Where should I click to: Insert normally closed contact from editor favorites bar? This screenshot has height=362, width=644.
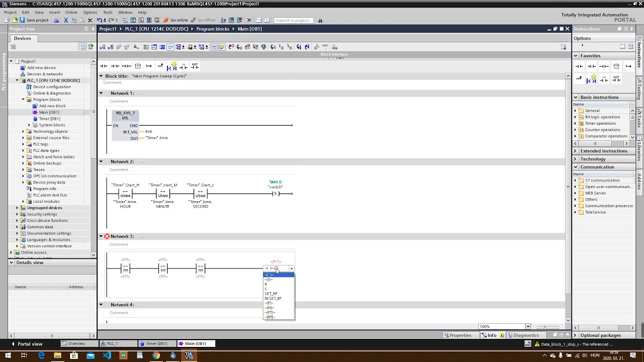pos(115,66)
